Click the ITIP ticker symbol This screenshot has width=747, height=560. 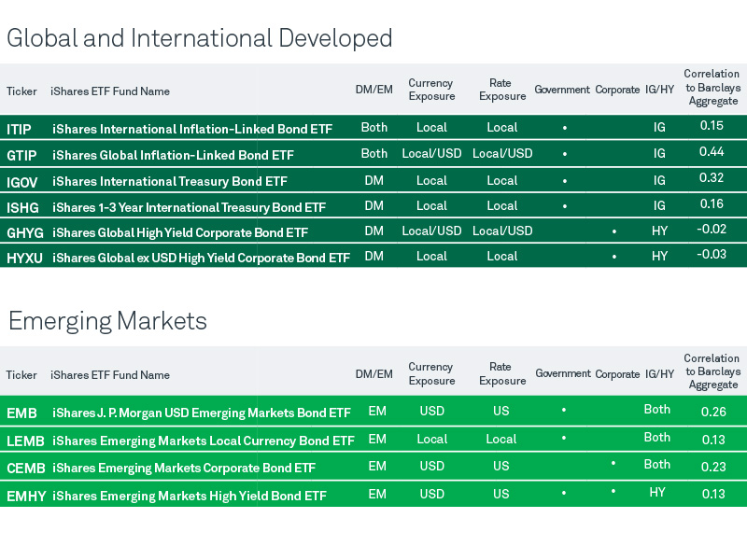click(x=19, y=129)
